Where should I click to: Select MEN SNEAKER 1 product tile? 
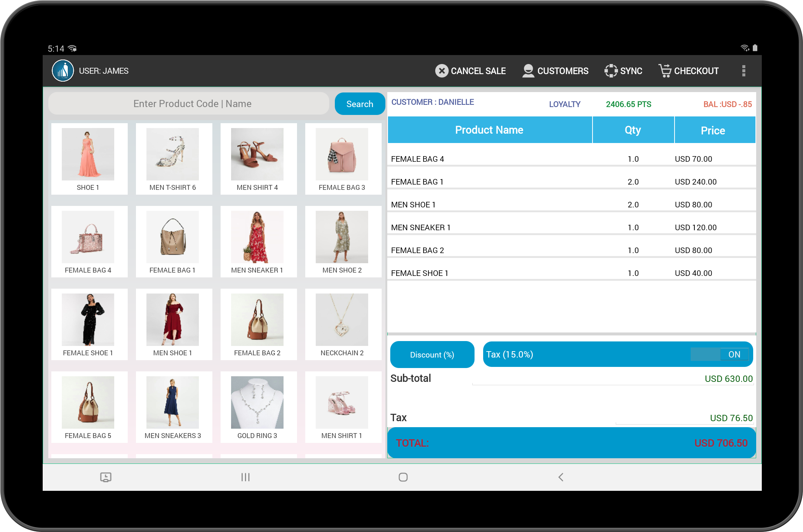pyautogui.click(x=259, y=241)
